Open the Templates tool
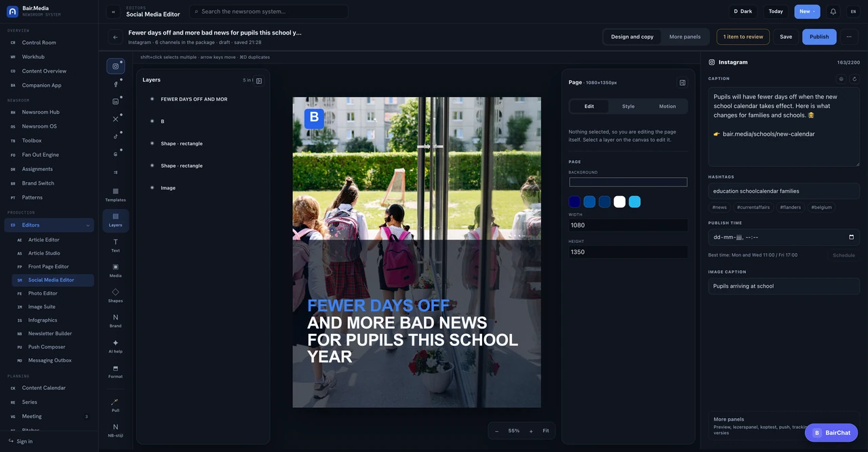868x452 pixels. (x=115, y=195)
